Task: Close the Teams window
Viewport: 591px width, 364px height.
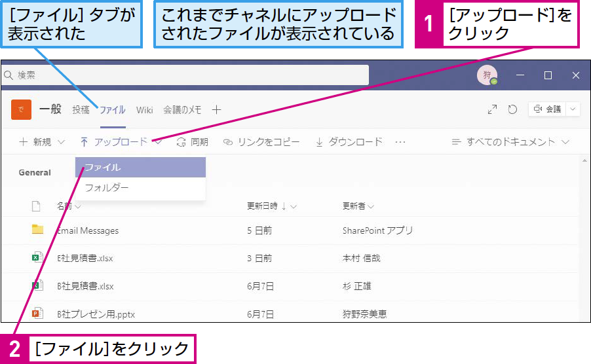Action: [x=575, y=75]
